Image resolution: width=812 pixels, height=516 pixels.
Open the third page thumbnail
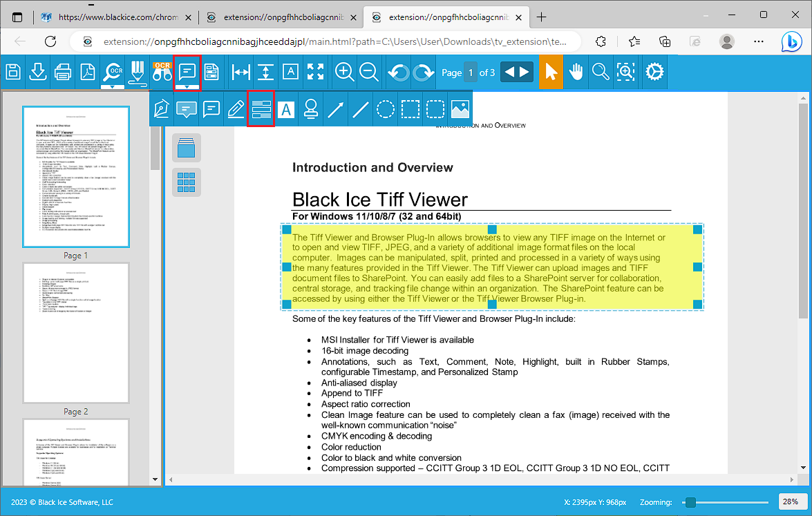click(75, 452)
